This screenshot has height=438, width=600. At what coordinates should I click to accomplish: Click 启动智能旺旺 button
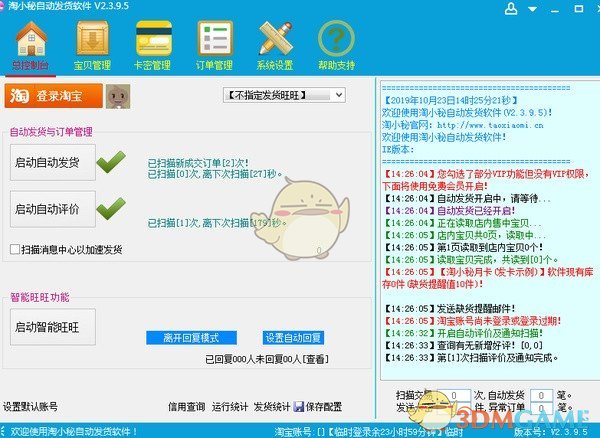pos(53,327)
